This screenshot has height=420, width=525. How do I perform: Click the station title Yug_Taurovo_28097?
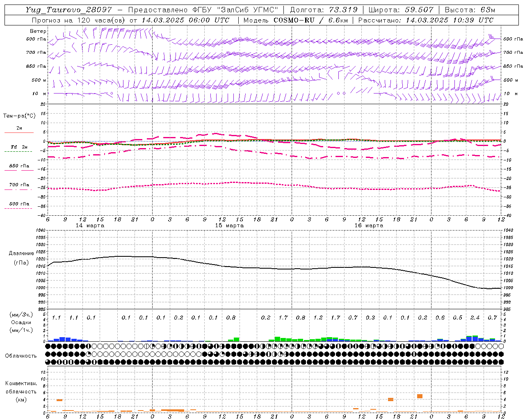[69, 10]
